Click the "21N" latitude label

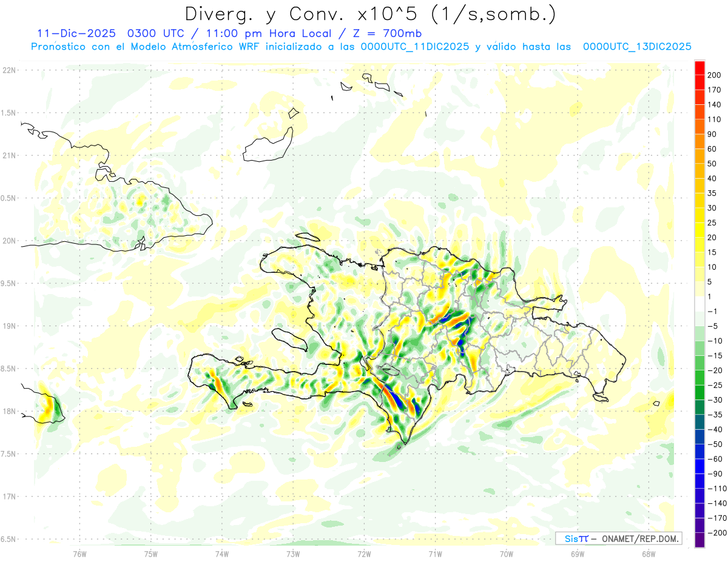pos(8,155)
